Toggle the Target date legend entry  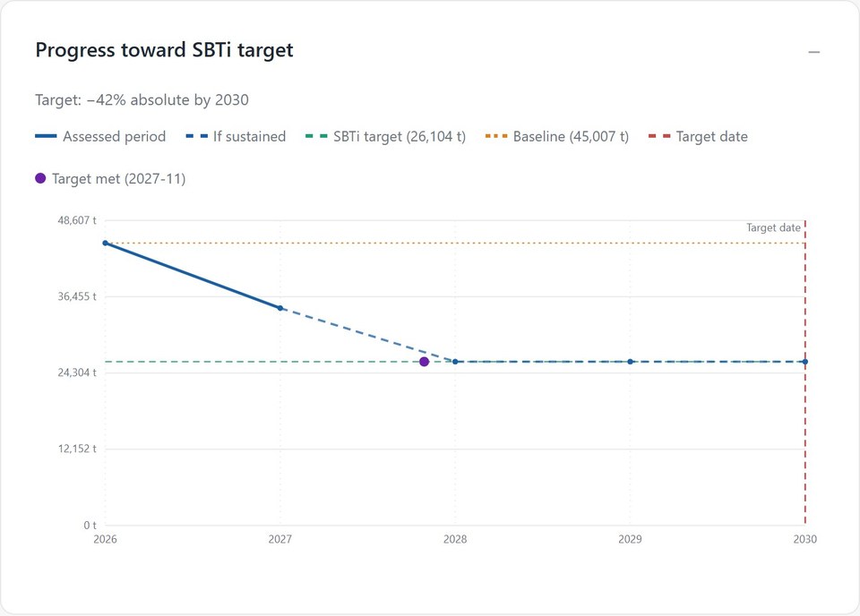click(x=698, y=136)
